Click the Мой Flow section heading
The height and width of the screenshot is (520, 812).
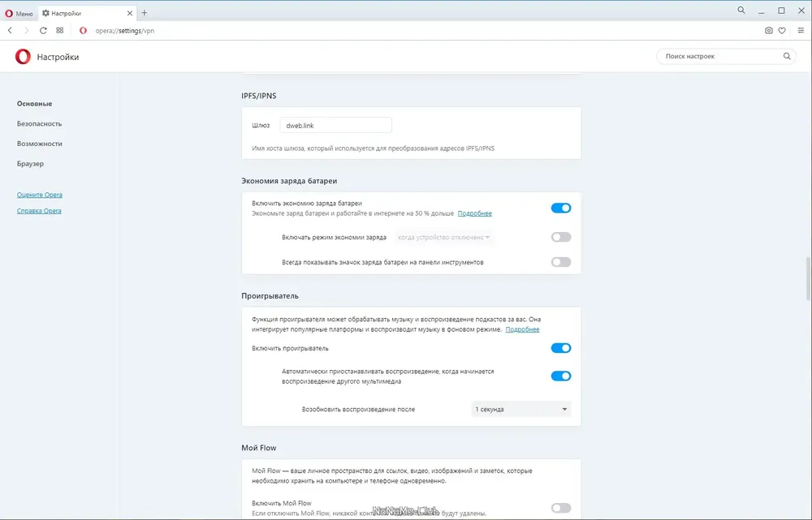point(259,448)
